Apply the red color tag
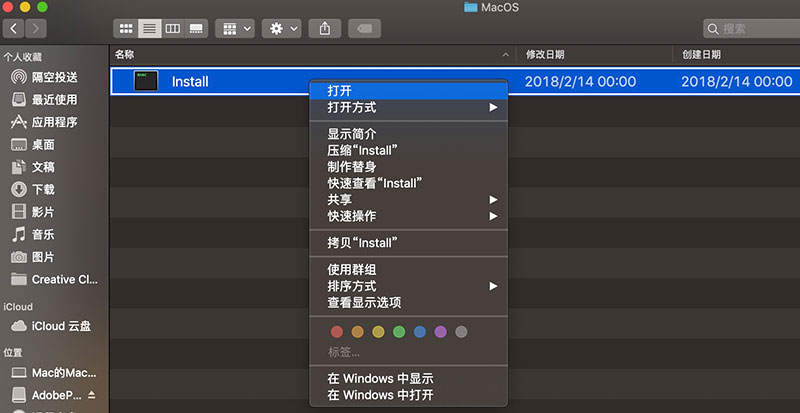This screenshot has height=413, width=800. 336,331
